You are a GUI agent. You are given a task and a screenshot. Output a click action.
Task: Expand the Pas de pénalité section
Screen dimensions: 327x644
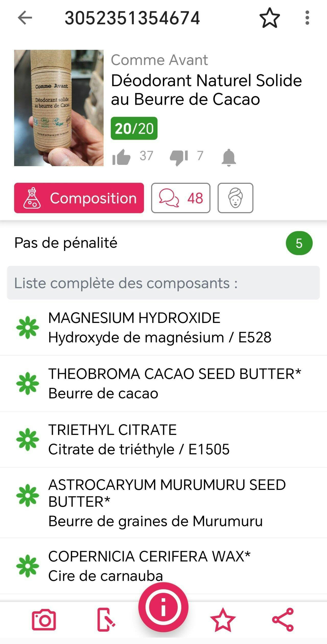(66, 243)
